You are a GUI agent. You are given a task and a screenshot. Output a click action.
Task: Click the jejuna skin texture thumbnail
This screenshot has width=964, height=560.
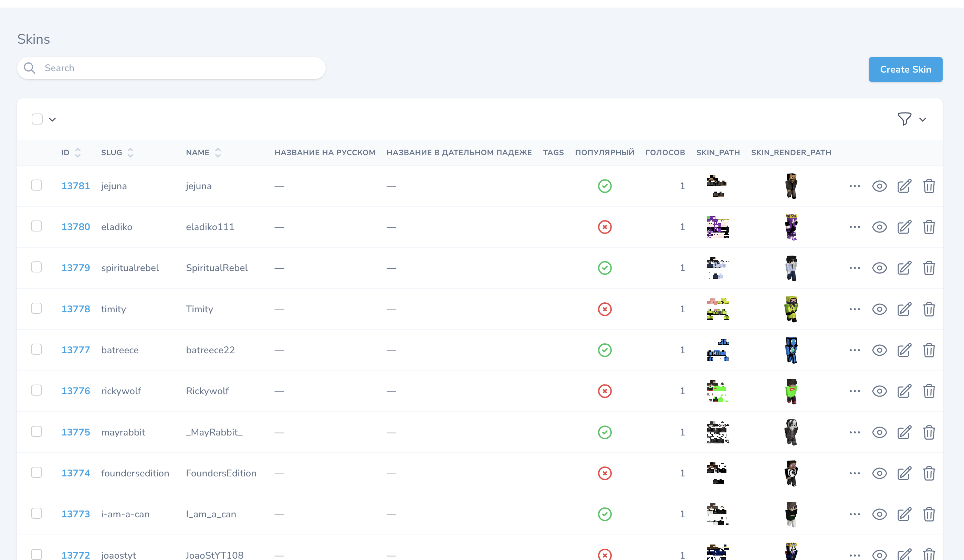(717, 186)
